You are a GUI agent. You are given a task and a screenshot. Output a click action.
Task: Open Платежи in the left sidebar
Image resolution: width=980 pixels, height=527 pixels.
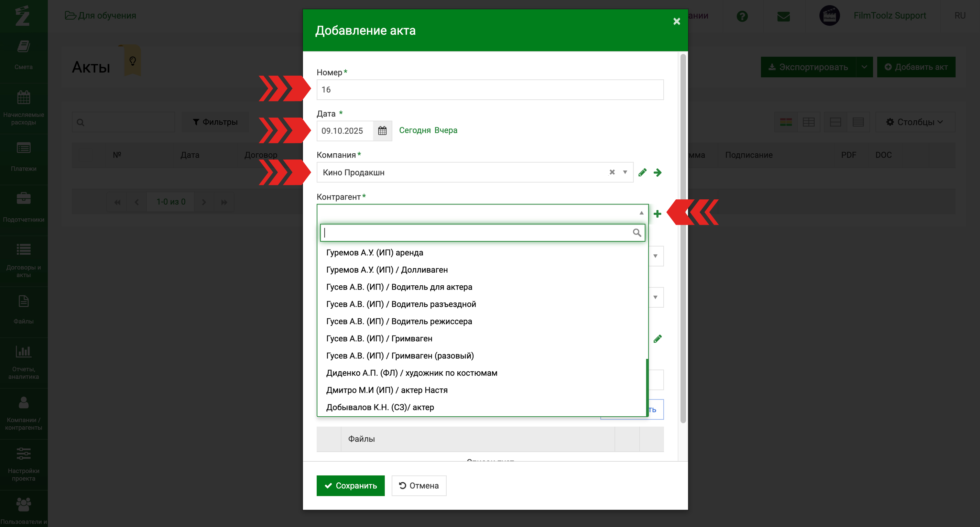click(x=24, y=157)
